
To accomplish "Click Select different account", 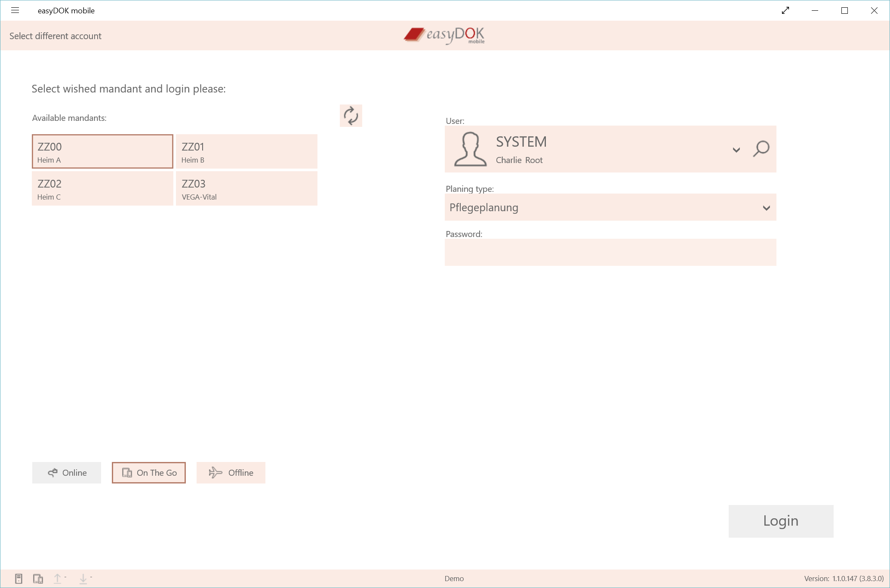I will 55,36.
